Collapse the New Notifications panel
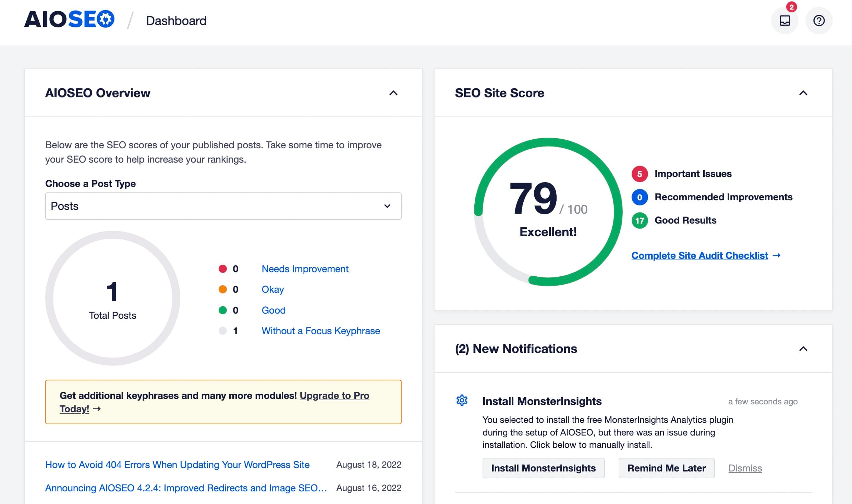Viewport: 852px width, 504px height. point(804,349)
